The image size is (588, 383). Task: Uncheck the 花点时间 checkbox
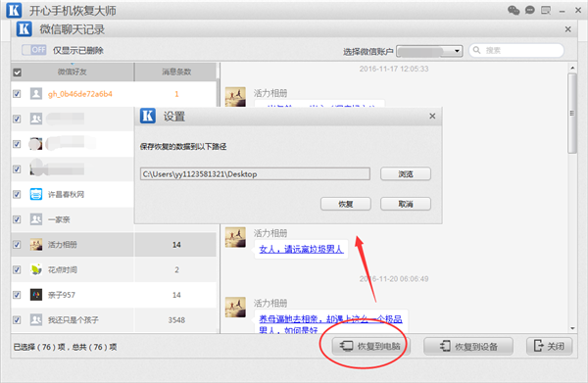[17, 269]
